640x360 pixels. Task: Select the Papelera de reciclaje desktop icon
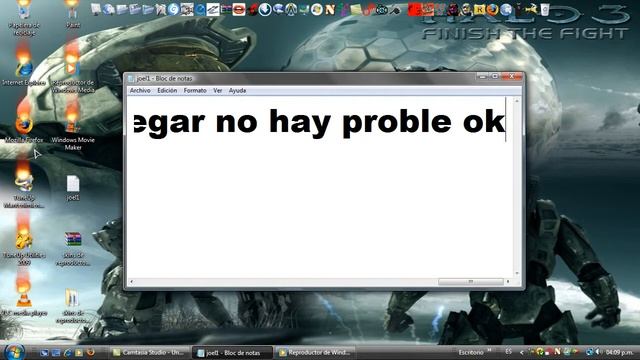[x=24, y=17]
